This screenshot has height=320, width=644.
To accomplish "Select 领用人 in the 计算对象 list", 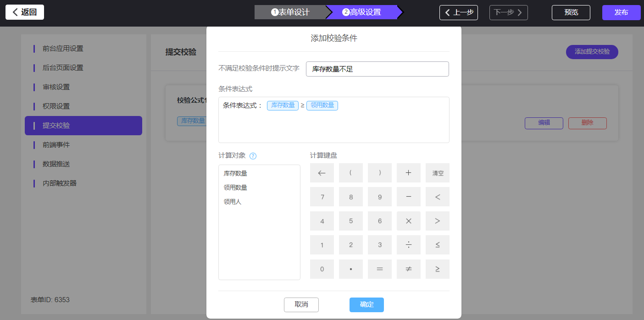I will pos(233,201).
